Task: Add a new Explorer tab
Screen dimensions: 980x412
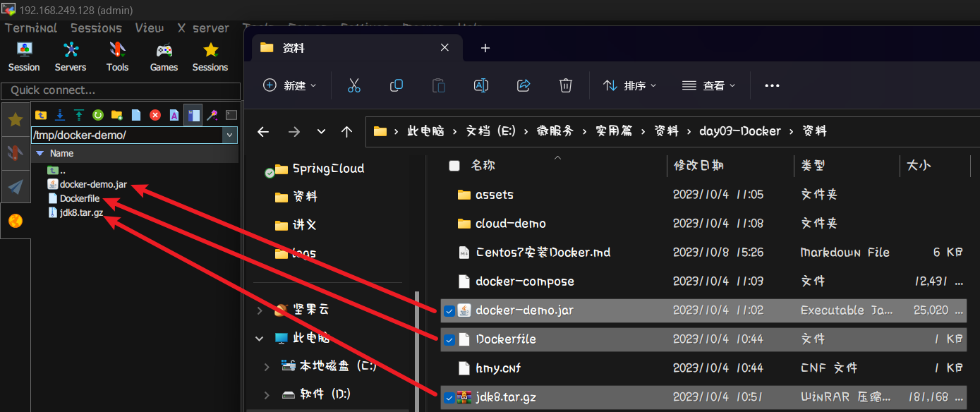Action: (x=485, y=48)
